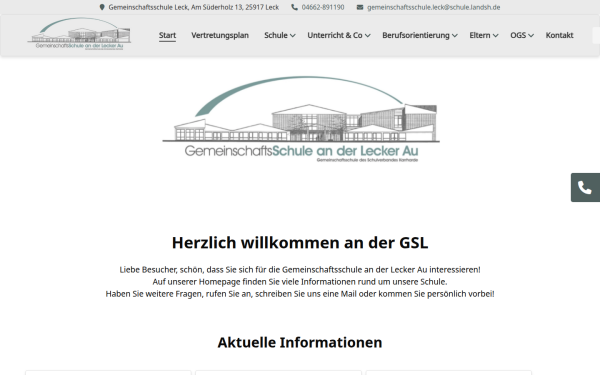
Task: Open the Start menu item
Action: [167, 35]
